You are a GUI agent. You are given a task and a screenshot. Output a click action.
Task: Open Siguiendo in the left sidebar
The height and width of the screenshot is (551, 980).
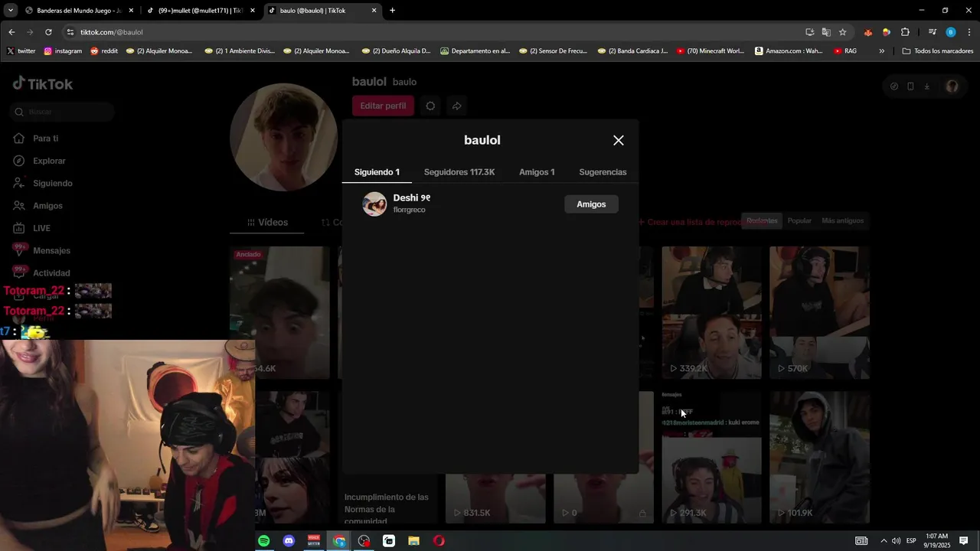pos(52,183)
